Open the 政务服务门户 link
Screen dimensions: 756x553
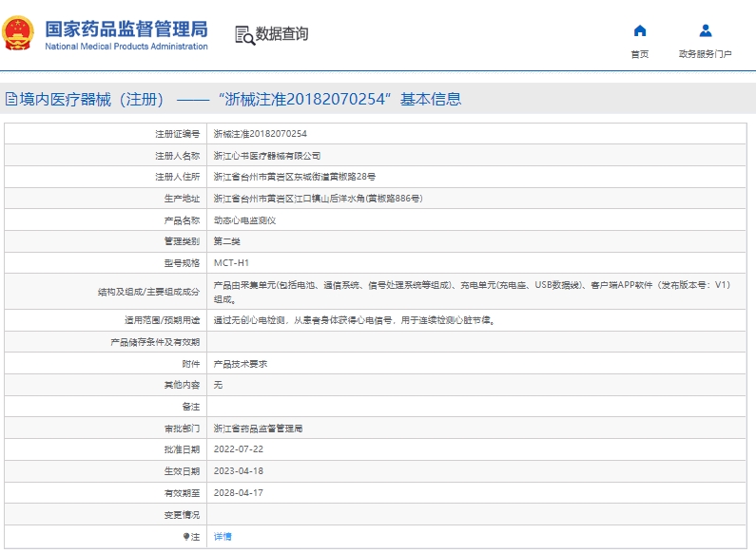tap(706, 54)
